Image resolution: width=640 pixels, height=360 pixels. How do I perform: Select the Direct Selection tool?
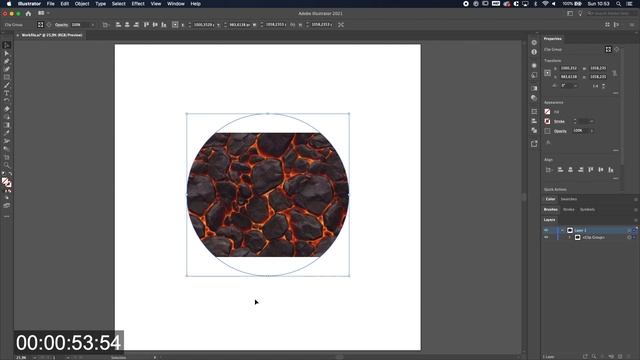[x=7, y=53]
